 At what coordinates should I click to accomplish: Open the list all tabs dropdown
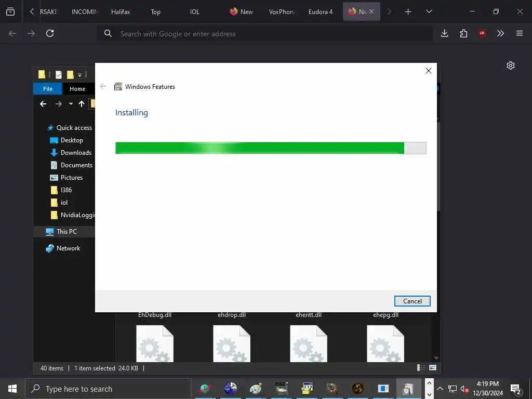pos(429,11)
